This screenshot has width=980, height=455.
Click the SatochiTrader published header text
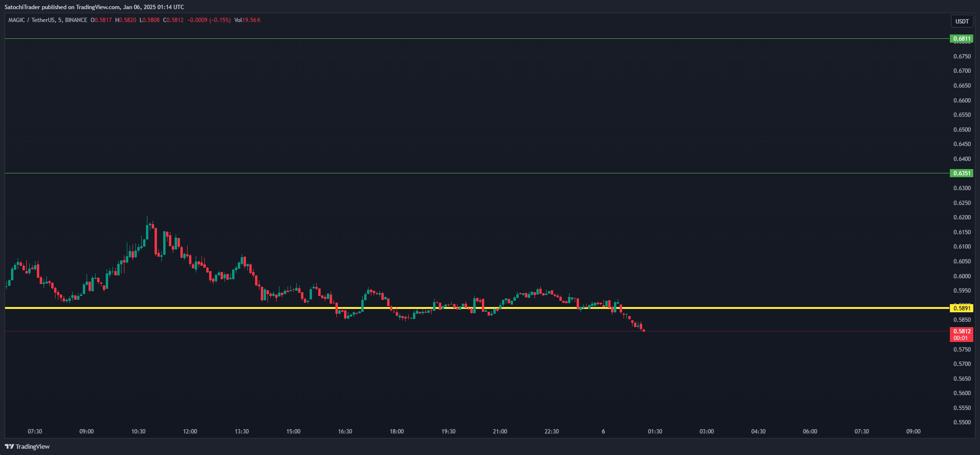click(x=94, y=7)
